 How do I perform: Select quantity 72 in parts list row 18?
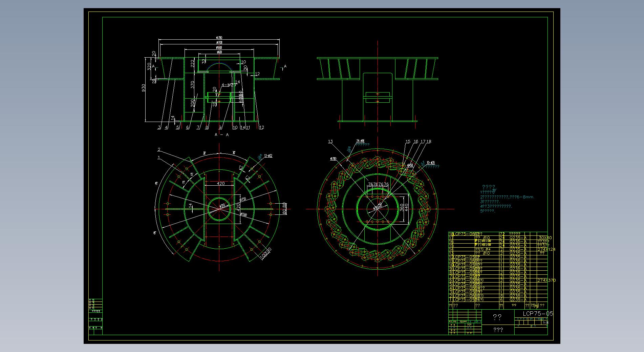coord(502,234)
